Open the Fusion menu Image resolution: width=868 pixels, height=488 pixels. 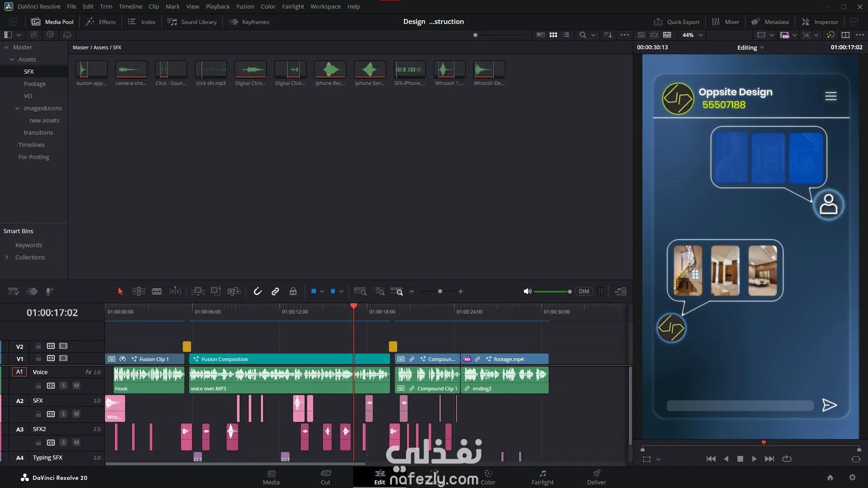[245, 6]
